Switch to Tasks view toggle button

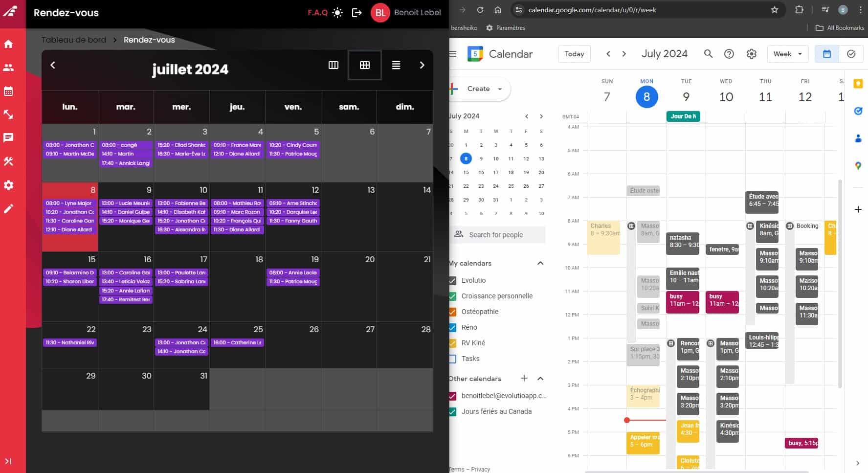[x=851, y=54]
